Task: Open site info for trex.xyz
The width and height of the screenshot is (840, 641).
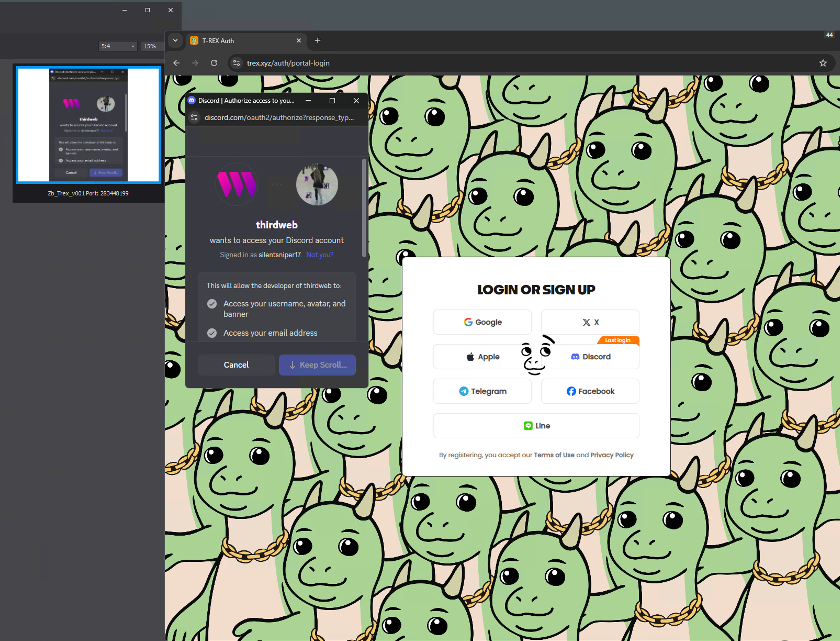Action: tap(236, 63)
